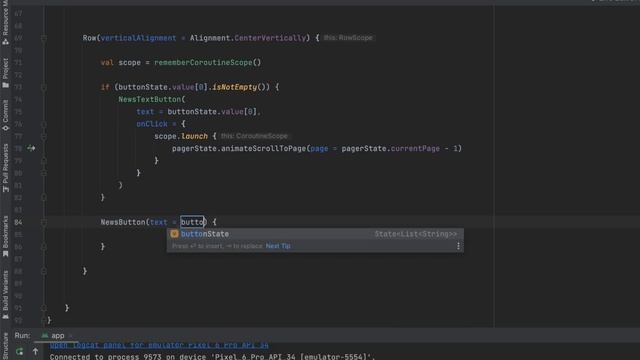The image size is (640, 360).
Task: Open the three-dots menu in completion popup
Action: coord(458,246)
